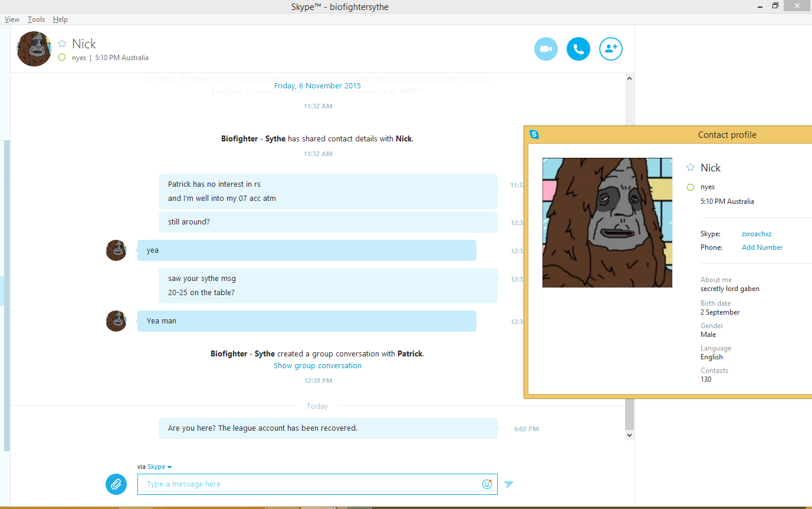Click Nick's large picture in Contact profile
The width and height of the screenshot is (812, 509).
click(607, 223)
